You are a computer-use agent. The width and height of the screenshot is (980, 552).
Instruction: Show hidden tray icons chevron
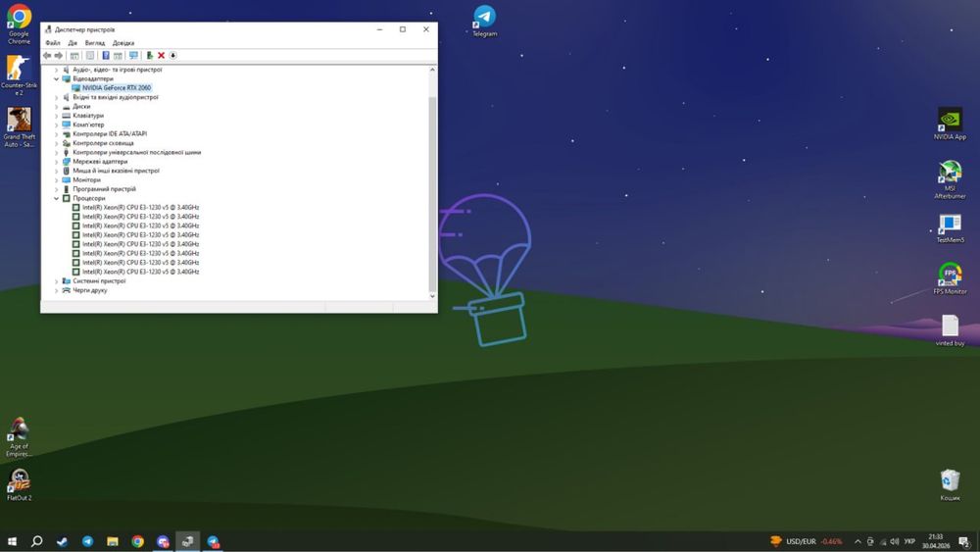pos(857,541)
